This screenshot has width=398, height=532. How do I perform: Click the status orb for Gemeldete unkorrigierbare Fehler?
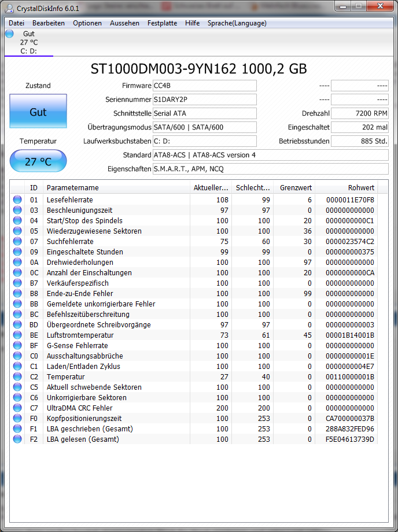17,304
